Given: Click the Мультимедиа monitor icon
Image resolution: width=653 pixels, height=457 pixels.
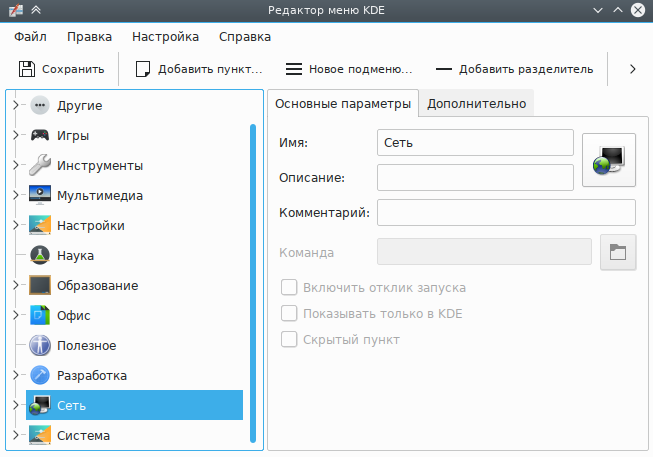Looking at the screenshot, I should tap(40, 195).
